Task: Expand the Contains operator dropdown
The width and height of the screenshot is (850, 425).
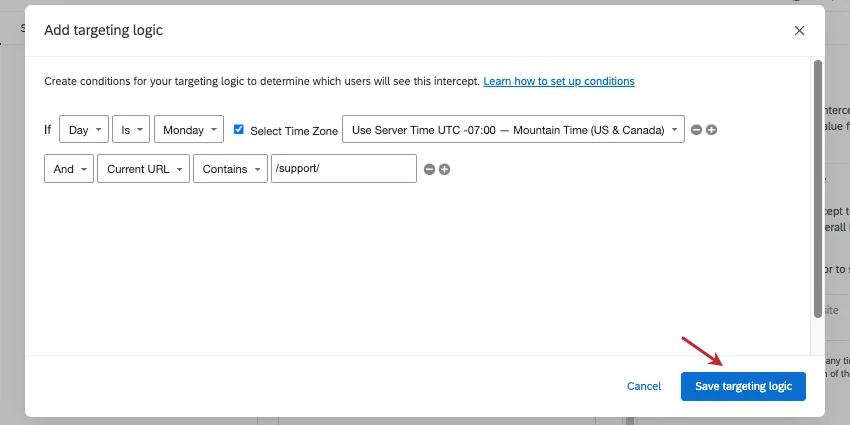Action: click(x=230, y=169)
